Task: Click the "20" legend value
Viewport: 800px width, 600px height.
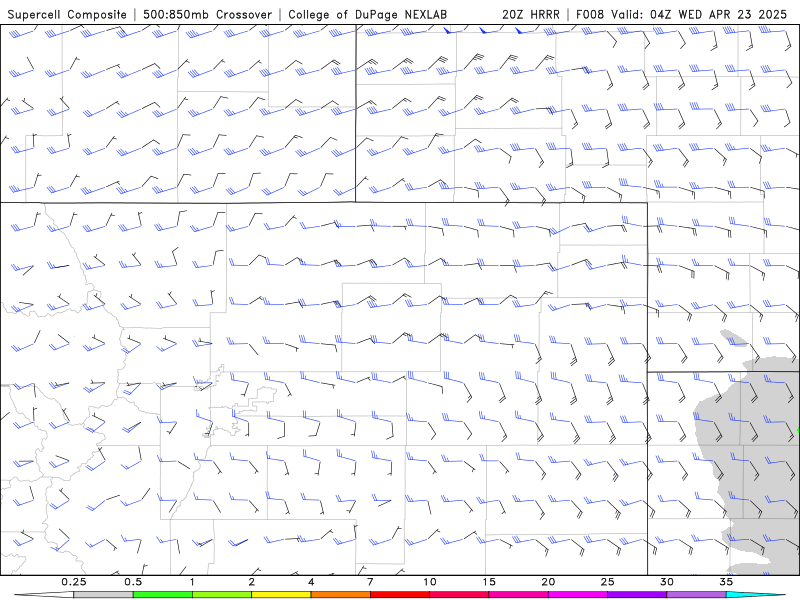Action: click(548, 582)
